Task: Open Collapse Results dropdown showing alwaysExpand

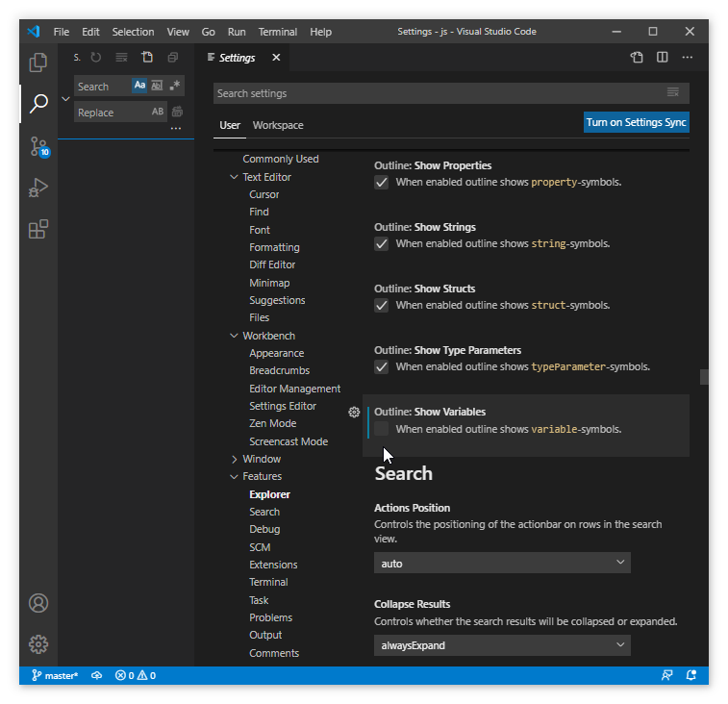Action: pyautogui.click(x=502, y=645)
